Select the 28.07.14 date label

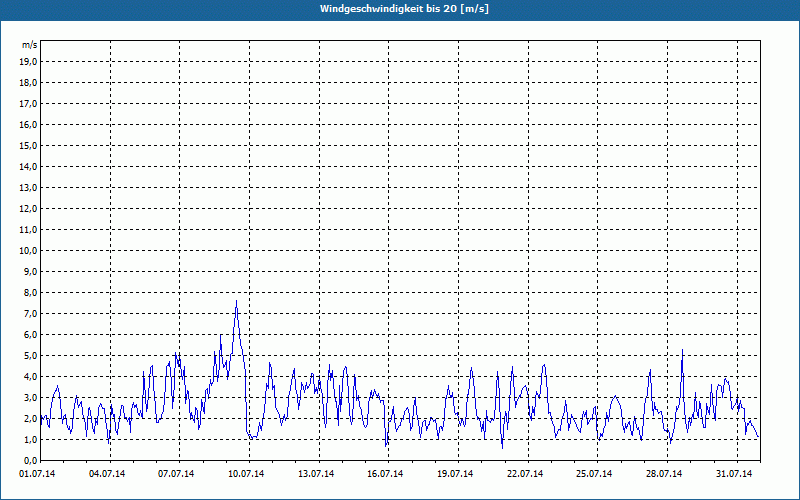[664, 474]
